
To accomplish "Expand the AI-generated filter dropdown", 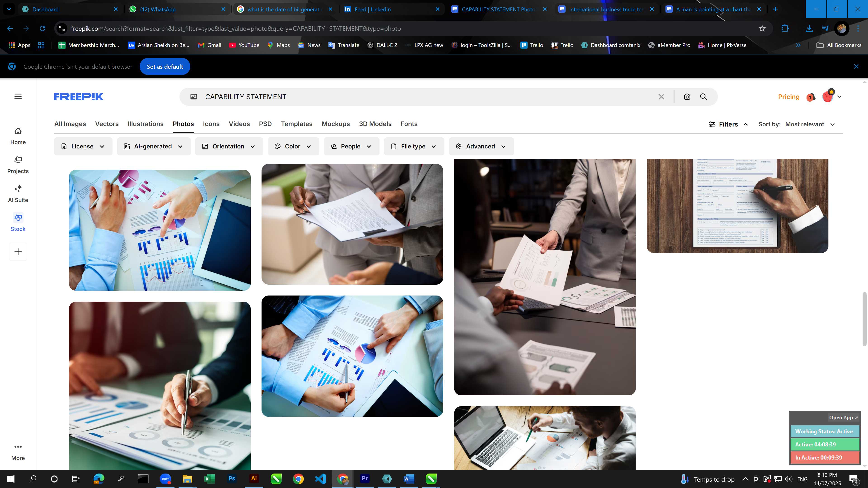I will click(154, 146).
